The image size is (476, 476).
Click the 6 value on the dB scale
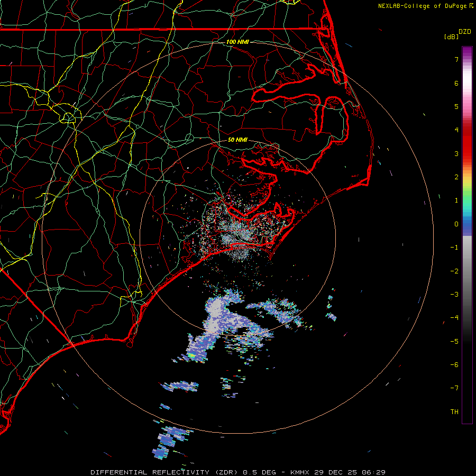[456, 83]
